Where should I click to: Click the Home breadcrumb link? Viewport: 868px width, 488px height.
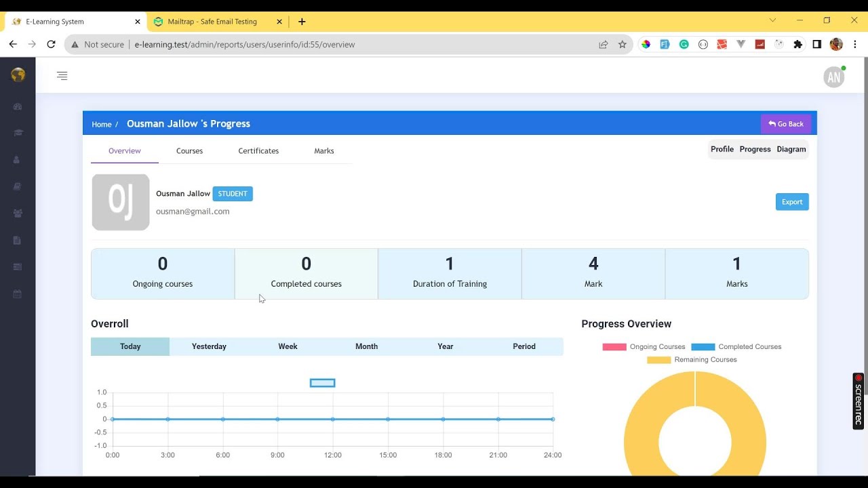[x=102, y=124]
